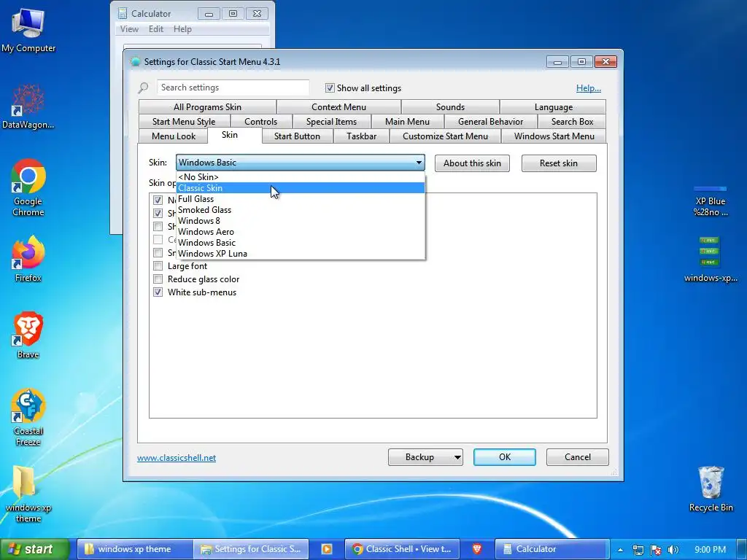Screen dimensions: 747x560
Task: Choose <No Skin> from the list
Action: [x=301, y=176]
